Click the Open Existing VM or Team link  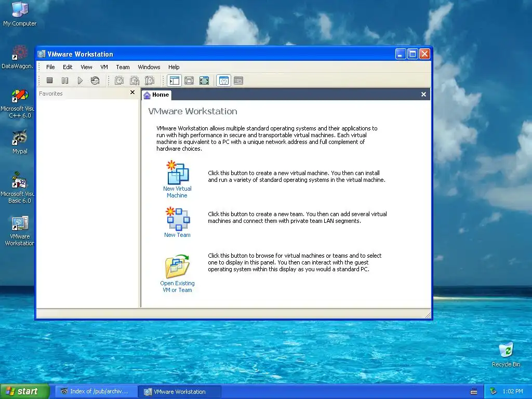tap(177, 286)
